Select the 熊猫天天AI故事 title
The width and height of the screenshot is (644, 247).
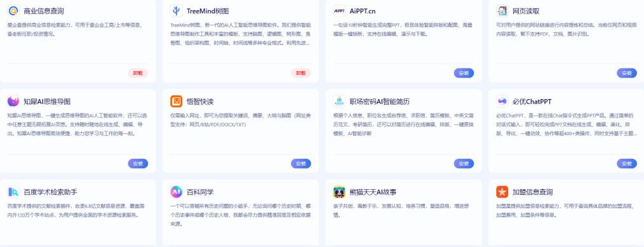[x=373, y=192]
